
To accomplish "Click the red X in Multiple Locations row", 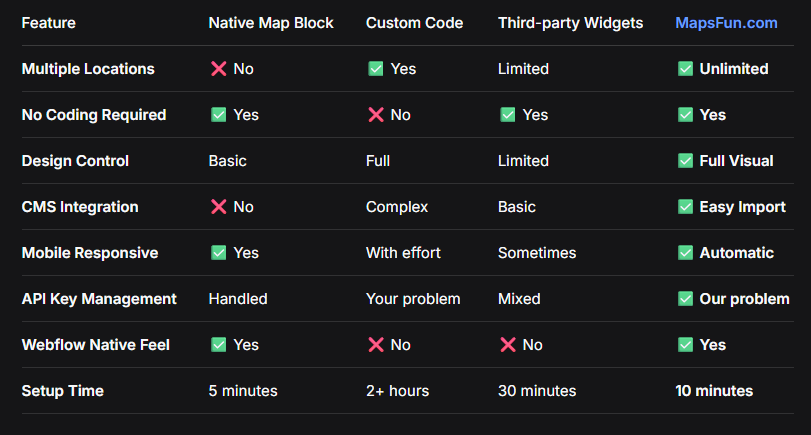I will pos(218,69).
